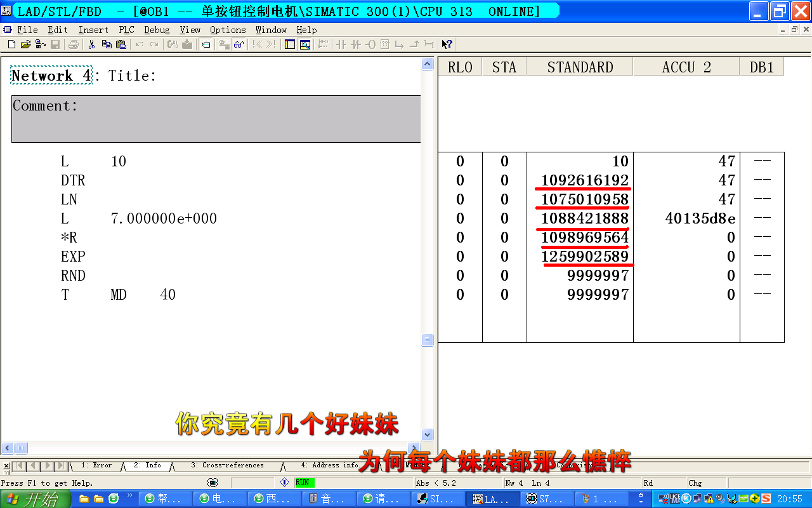Click the system tray clock 20:55
The image size is (812, 508).
point(790,499)
